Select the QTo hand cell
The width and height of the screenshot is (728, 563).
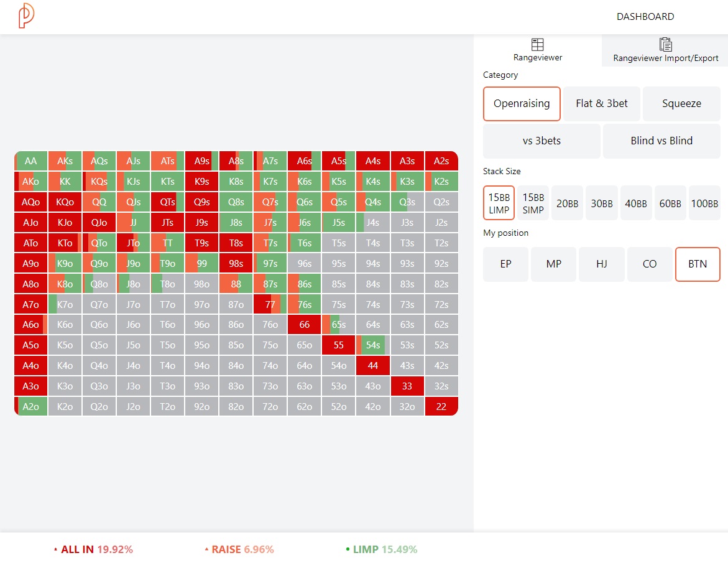tap(99, 243)
